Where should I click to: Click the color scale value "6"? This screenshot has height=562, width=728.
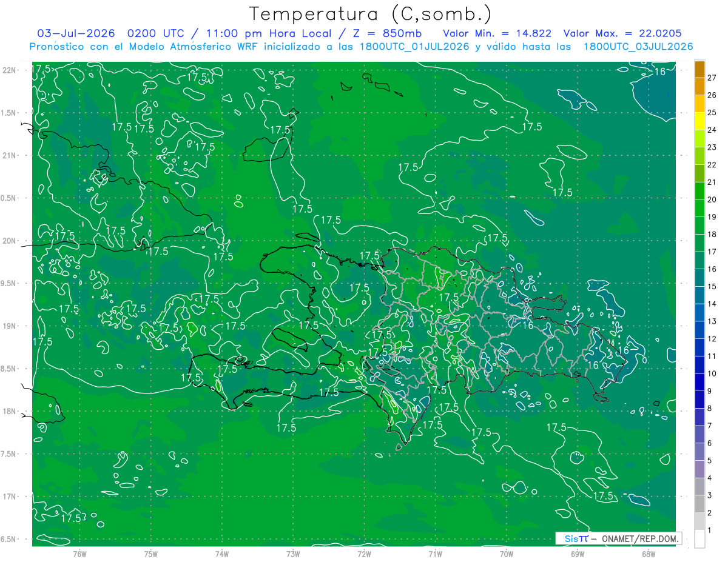coord(710,443)
